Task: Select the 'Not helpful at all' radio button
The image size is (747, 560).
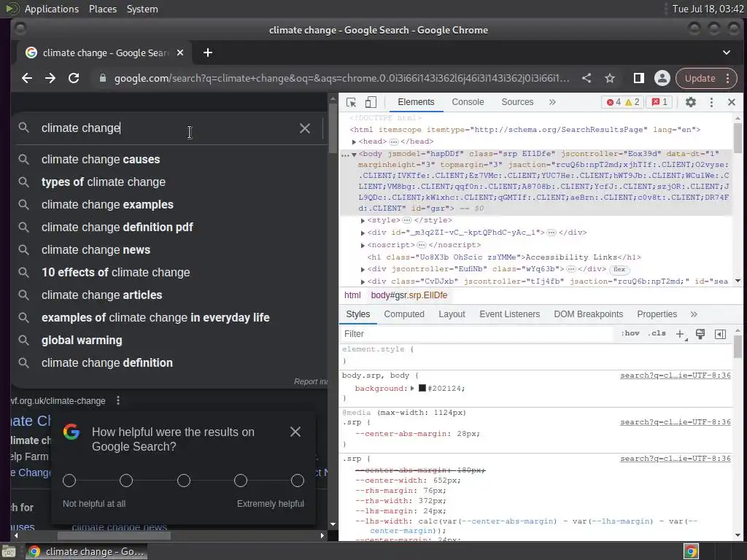Action: [69, 481]
